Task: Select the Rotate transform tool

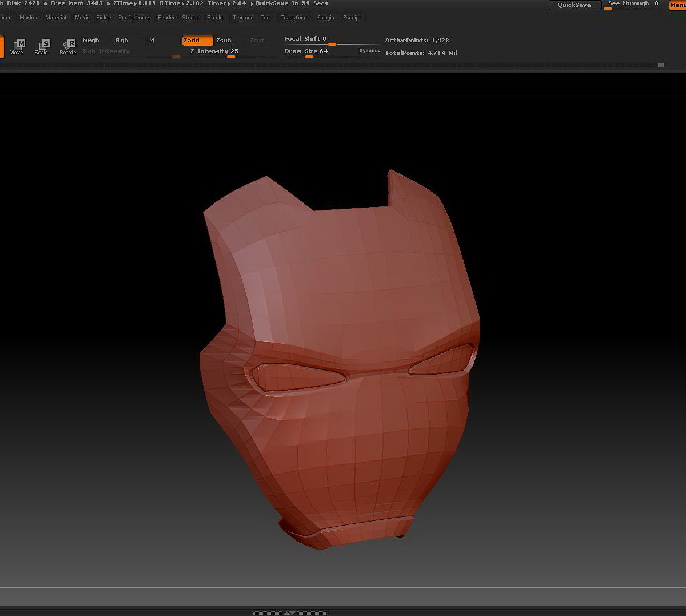Action: 67,46
